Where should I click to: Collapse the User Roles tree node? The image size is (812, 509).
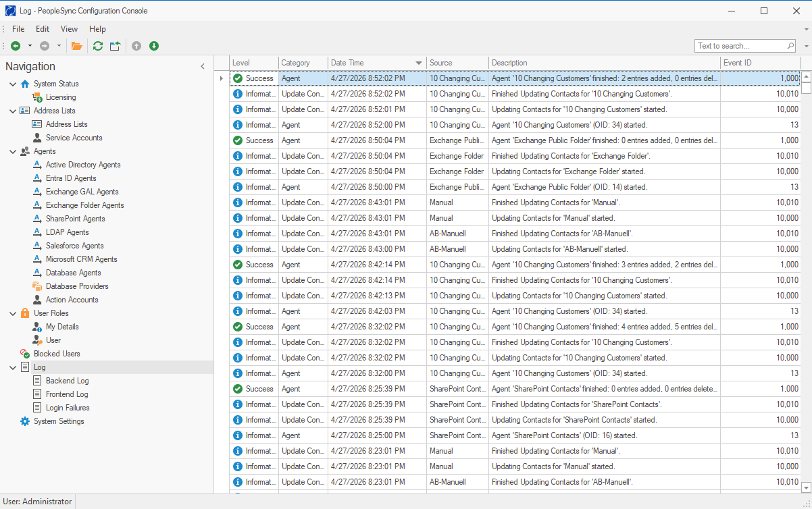(13, 313)
